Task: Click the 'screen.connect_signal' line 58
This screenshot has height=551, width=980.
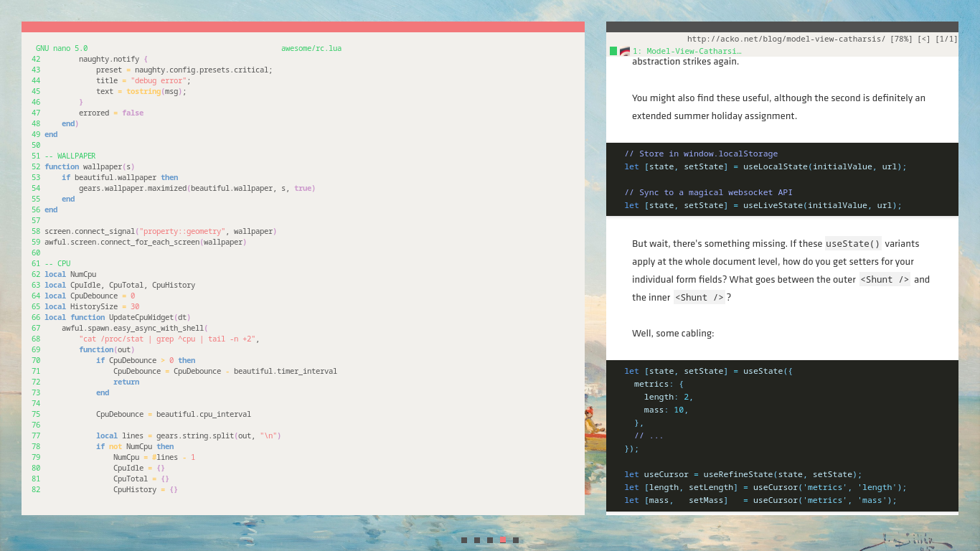Action: coord(161,231)
